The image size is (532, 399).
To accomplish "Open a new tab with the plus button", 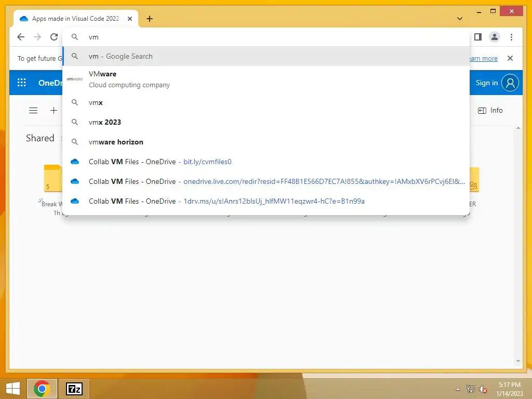I will point(150,19).
